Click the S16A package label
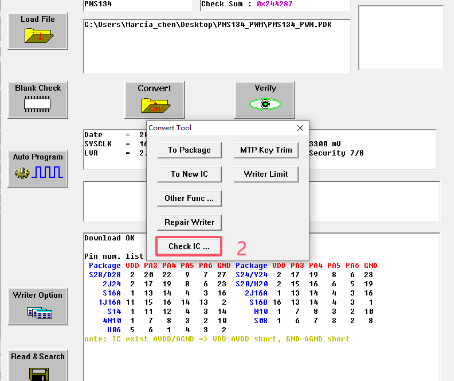 point(111,293)
